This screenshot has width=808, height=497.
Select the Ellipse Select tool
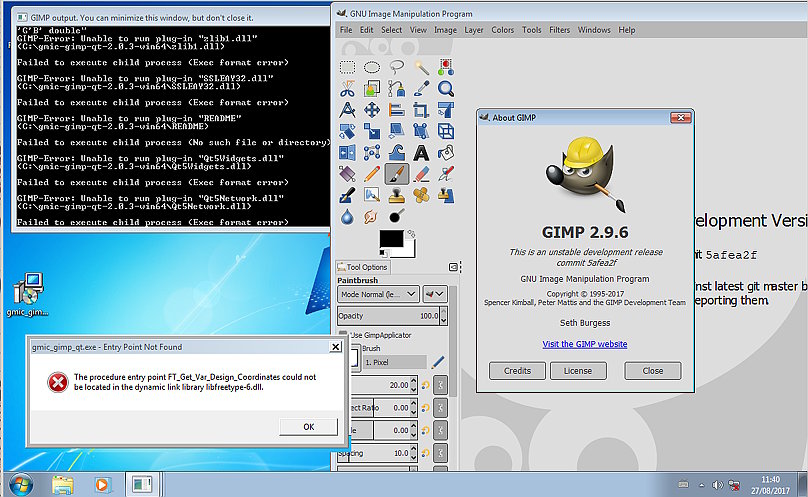pyautogui.click(x=372, y=67)
